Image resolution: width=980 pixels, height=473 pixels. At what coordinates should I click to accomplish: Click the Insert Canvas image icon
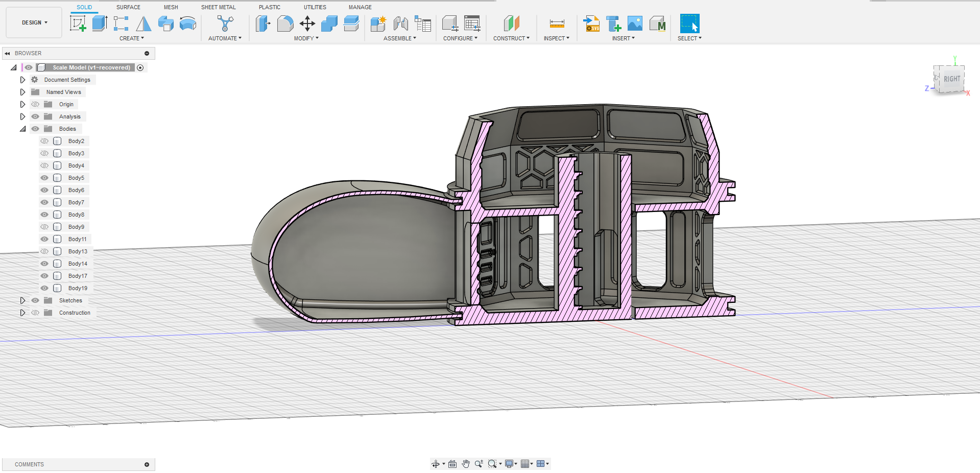(635, 23)
